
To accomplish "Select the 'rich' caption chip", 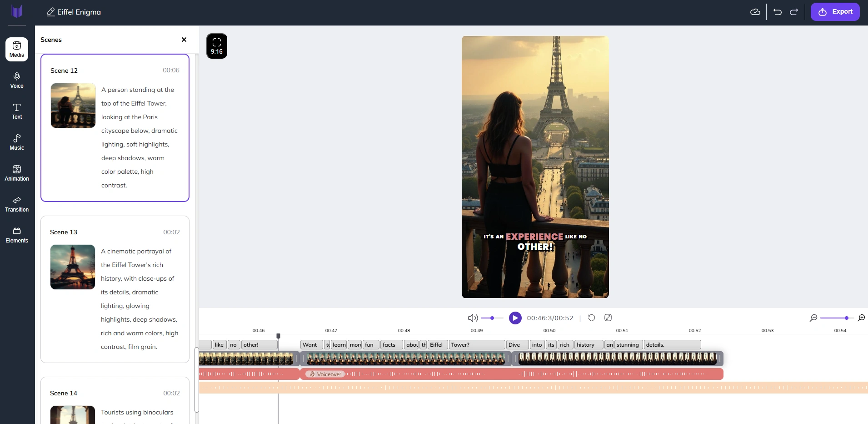I will (x=565, y=345).
